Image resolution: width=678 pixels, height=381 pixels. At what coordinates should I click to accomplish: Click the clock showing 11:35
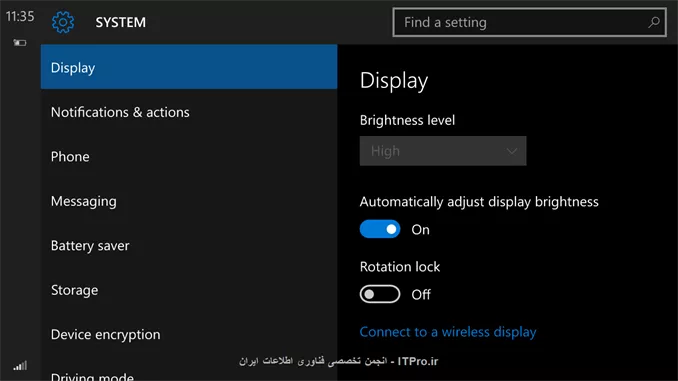coord(20,16)
